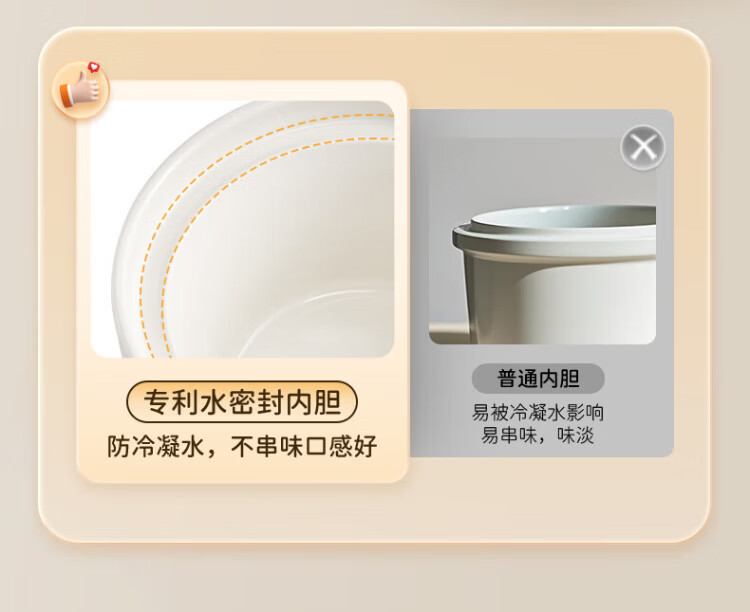Click the 易串味，味淡 text line

click(x=538, y=435)
